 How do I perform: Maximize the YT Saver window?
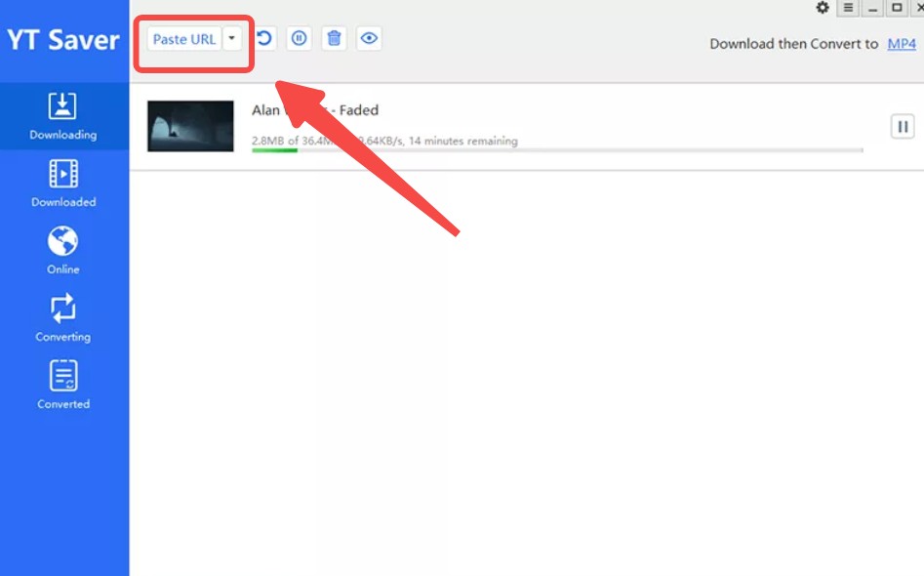(x=897, y=8)
